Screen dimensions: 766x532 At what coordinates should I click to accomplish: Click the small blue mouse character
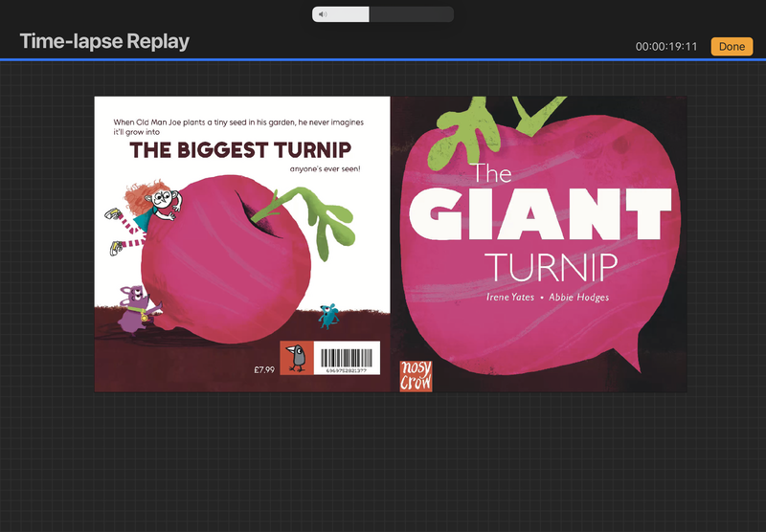tap(327, 311)
